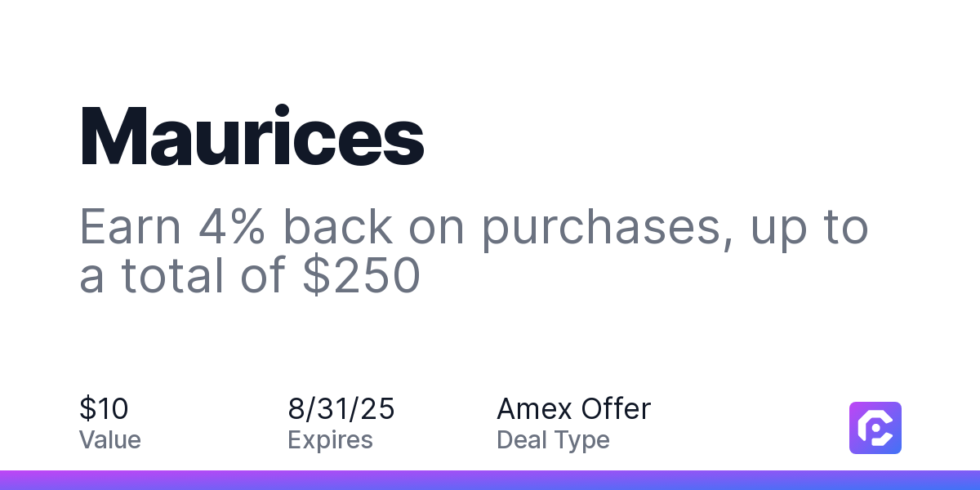Select the $10 value amount
Viewport: 980px width, 490px height.
point(104,408)
